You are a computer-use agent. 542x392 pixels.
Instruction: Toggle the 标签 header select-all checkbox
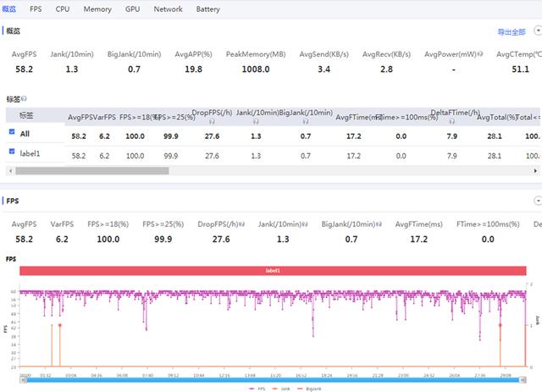click(x=11, y=115)
